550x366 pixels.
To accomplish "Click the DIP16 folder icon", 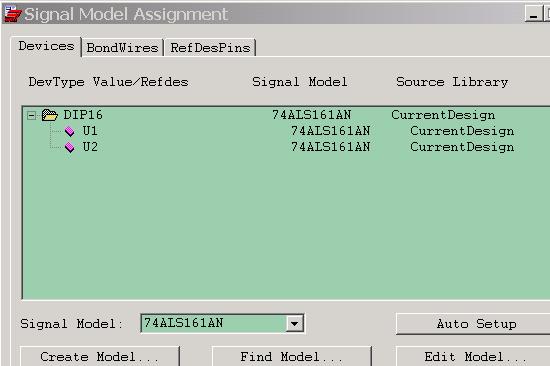I will pos(49,115).
